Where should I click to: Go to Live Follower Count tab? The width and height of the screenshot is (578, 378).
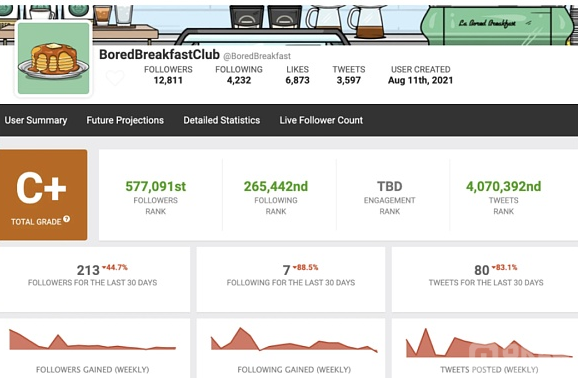(x=321, y=120)
